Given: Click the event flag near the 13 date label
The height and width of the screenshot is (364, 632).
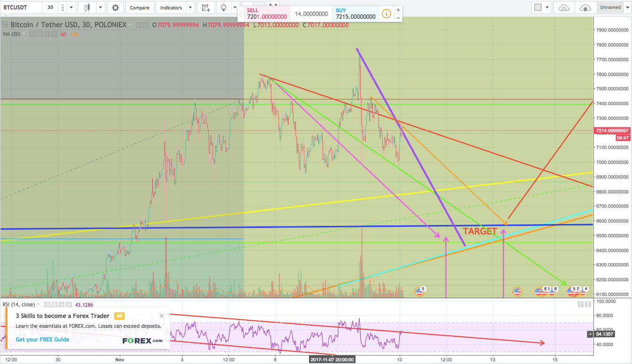Looking at the screenshot, I should click(x=517, y=292).
